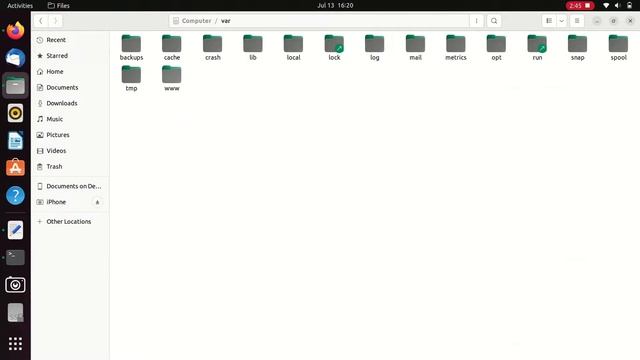Screen dimensions: 640x360
Task: Open the local folder
Action: 293,48
